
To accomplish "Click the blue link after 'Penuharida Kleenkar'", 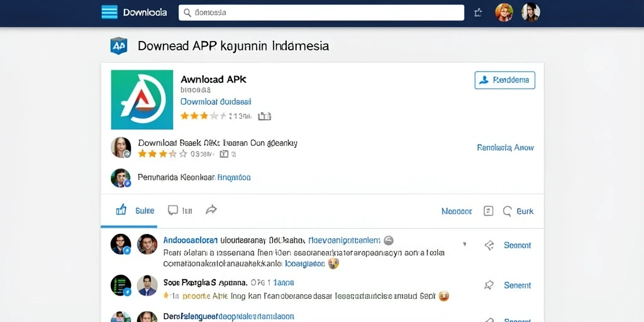I will click(234, 177).
